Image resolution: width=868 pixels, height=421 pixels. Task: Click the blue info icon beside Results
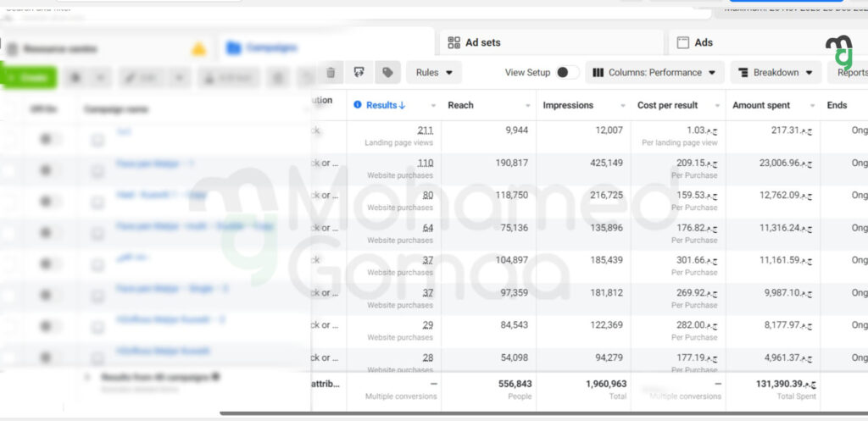point(358,105)
